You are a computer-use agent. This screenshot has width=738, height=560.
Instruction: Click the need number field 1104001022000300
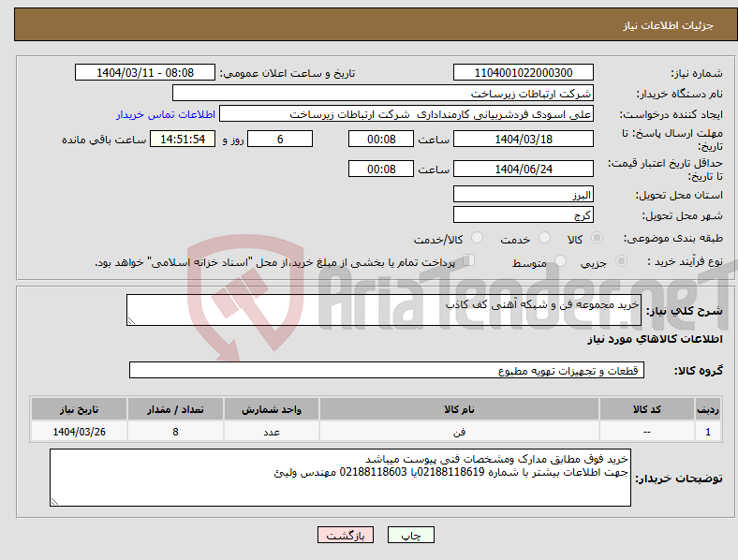click(523, 72)
